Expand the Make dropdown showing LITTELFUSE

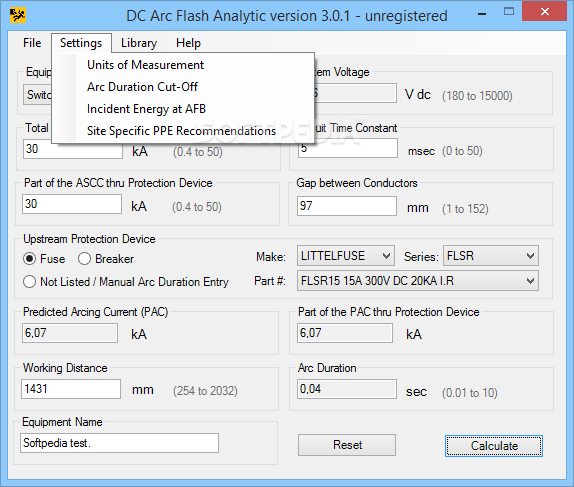click(346, 256)
